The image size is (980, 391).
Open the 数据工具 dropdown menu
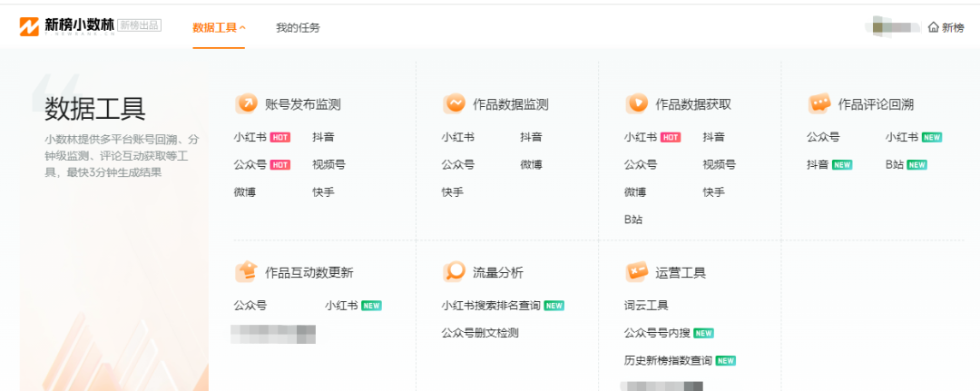(219, 27)
